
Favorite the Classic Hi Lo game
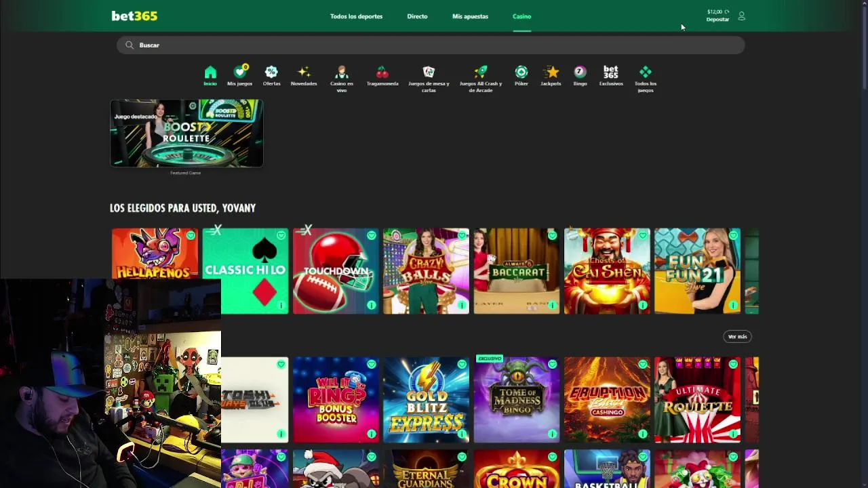coord(281,235)
